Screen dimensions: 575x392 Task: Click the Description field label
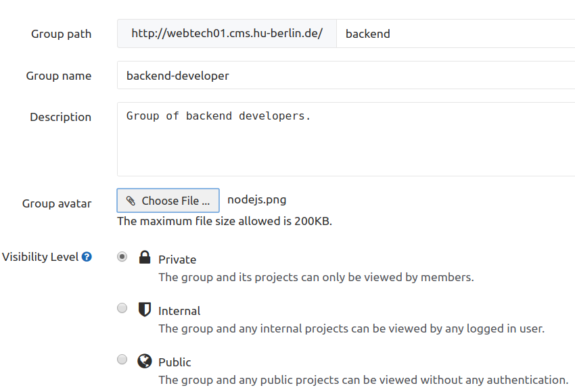point(60,117)
